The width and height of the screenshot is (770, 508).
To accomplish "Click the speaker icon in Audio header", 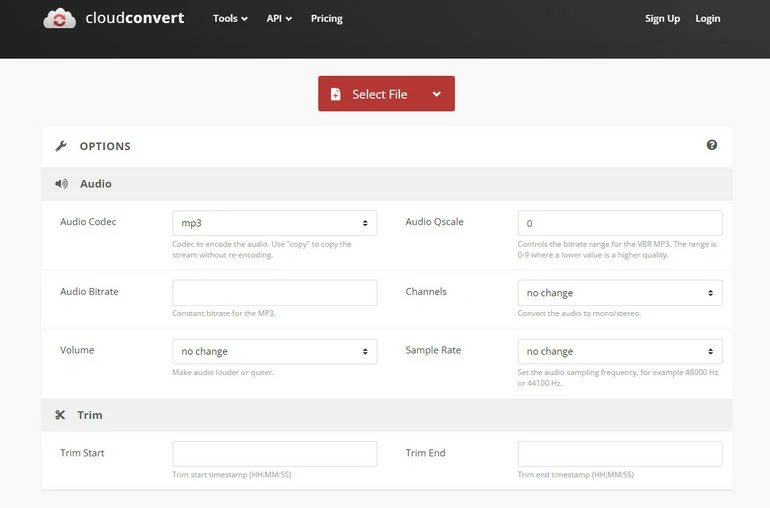I will click(x=61, y=184).
